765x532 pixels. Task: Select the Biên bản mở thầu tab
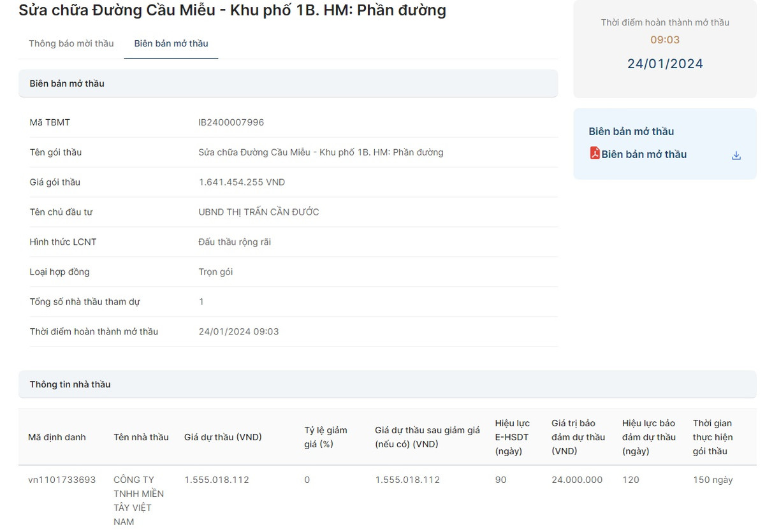[171, 43]
